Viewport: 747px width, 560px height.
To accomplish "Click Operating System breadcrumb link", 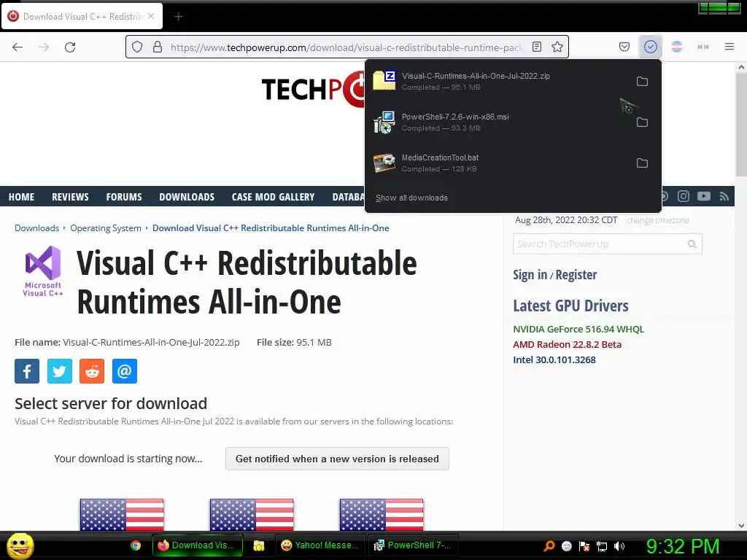I will (106, 228).
